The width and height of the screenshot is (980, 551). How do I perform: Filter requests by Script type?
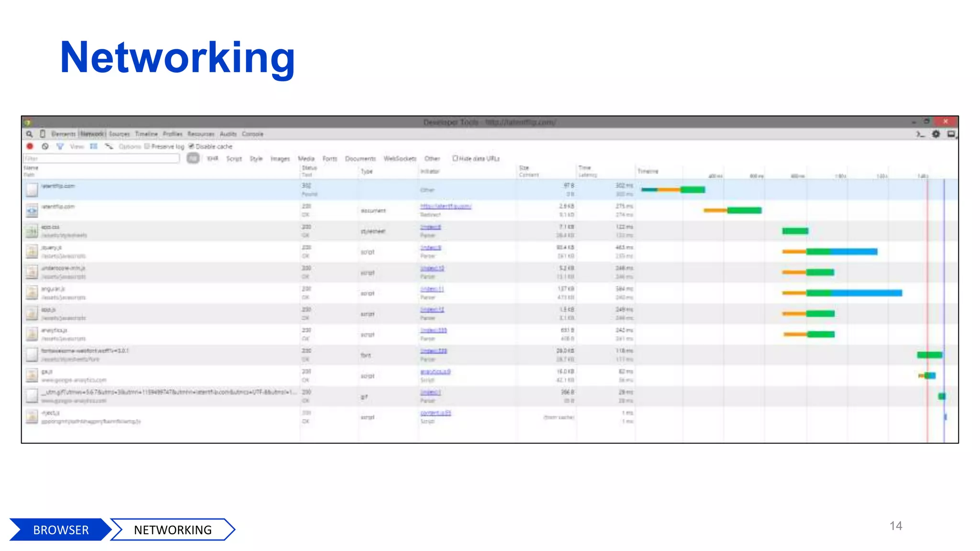[234, 159]
